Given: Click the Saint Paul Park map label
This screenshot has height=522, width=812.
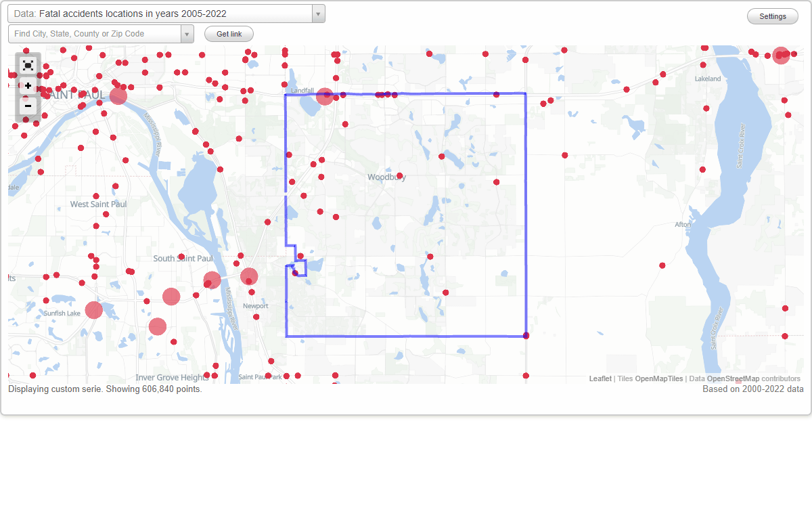Looking at the screenshot, I should [x=260, y=377].
